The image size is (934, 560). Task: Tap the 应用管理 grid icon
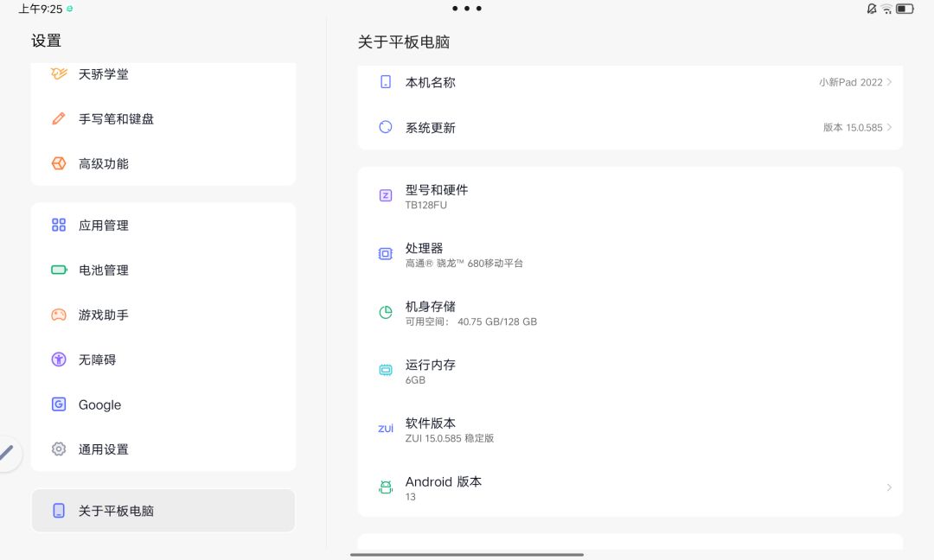pyautogui.click(x=59, y=225)
